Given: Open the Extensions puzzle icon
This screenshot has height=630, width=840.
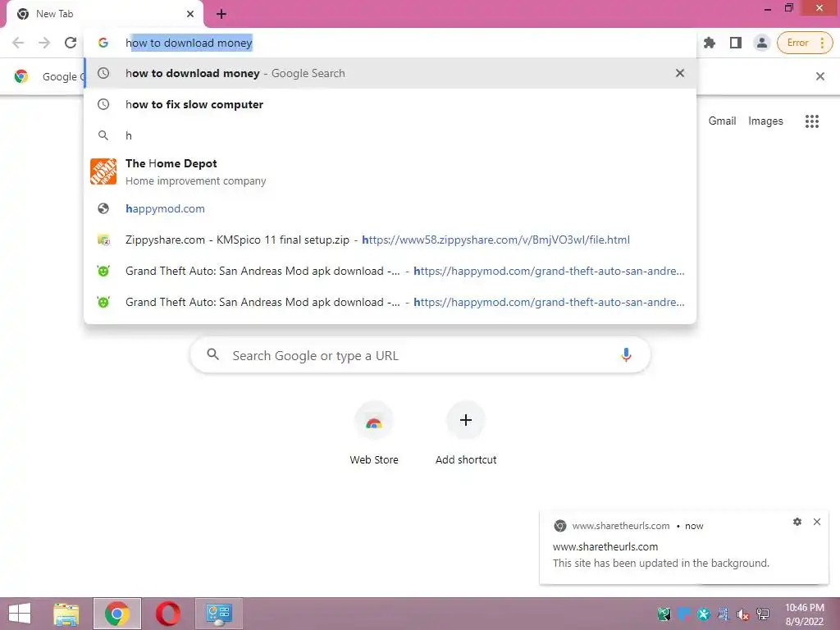Looking at the screenshot, I should click(710, 43).
